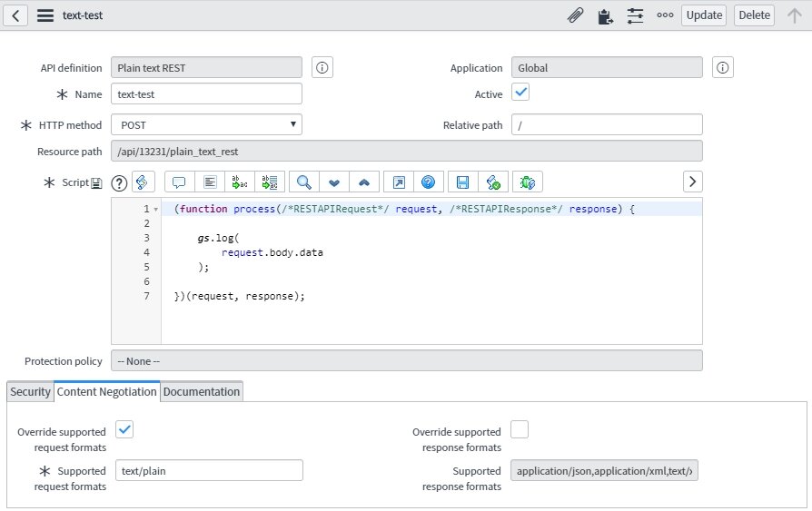Viewport: 812px width, 511px height.
Task: Save the script using the floppy disk icon
Action: [x=462, y=182]
